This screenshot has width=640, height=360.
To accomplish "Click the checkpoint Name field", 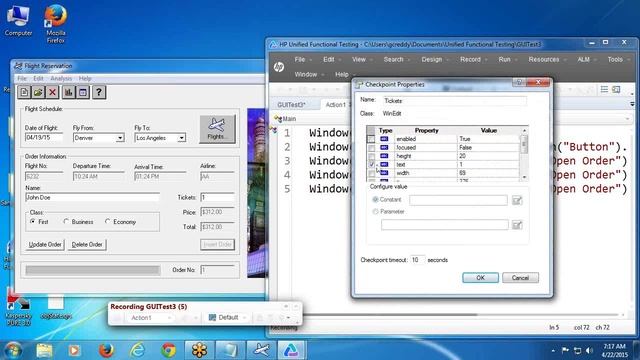I will point(454,101).
